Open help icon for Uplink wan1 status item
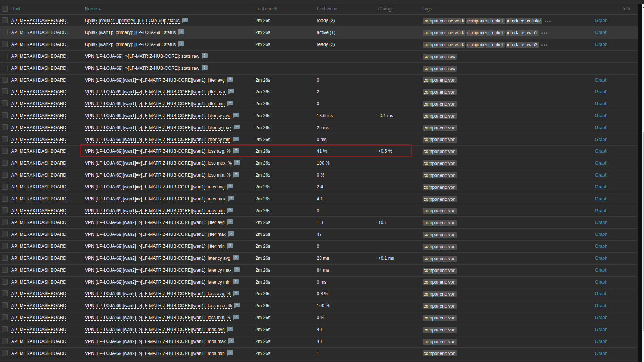Screen dimensions: 644x362 [x=181, y=32]
